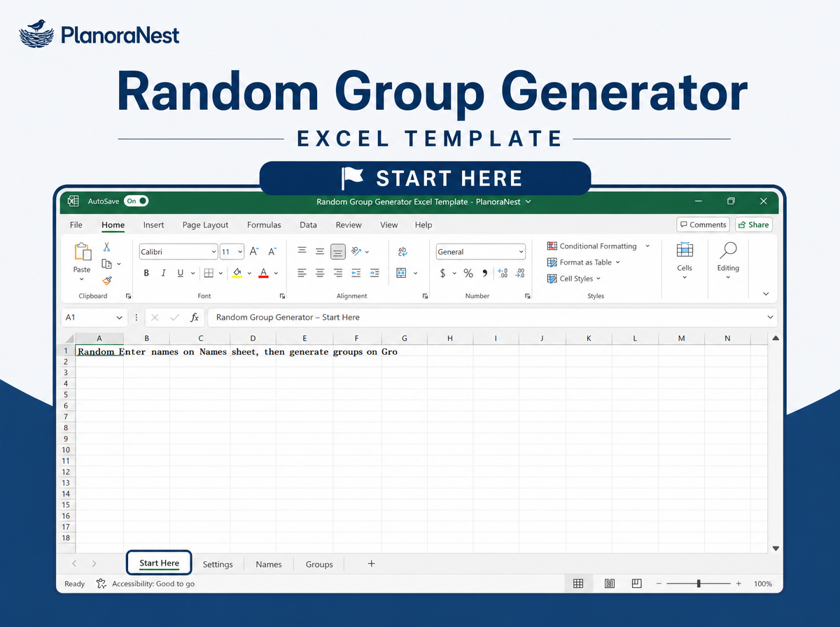840x627 pixels.
Task: Expand the Name Box A1 dropdown
Action: click(119, 318)
